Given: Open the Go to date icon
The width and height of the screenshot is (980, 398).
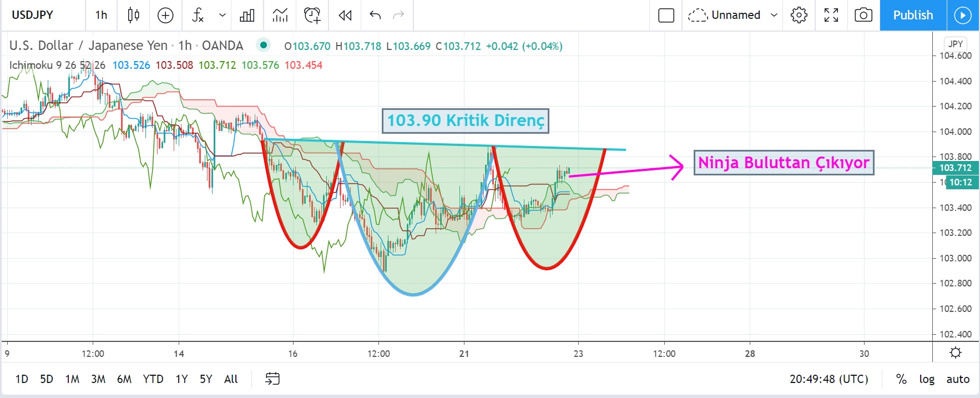Looking at the screenshot, I should (x=272, y=379).
